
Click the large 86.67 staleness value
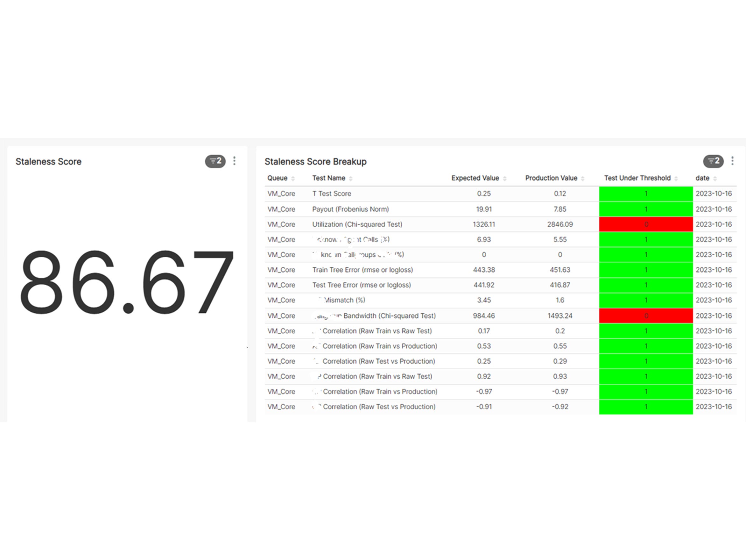pyautogui.click(x=126, y=283)
